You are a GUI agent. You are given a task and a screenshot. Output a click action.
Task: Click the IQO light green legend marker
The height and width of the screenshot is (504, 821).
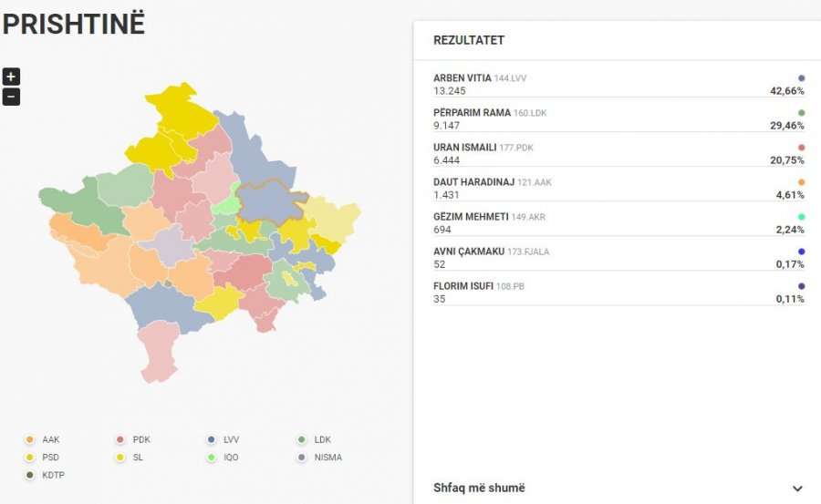click(x=212, y=458)
